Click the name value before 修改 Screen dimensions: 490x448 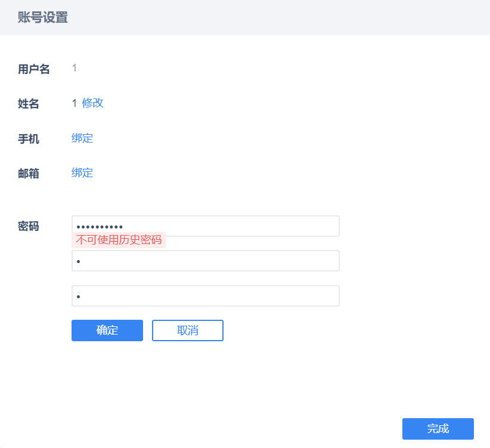tap(75, 103)
